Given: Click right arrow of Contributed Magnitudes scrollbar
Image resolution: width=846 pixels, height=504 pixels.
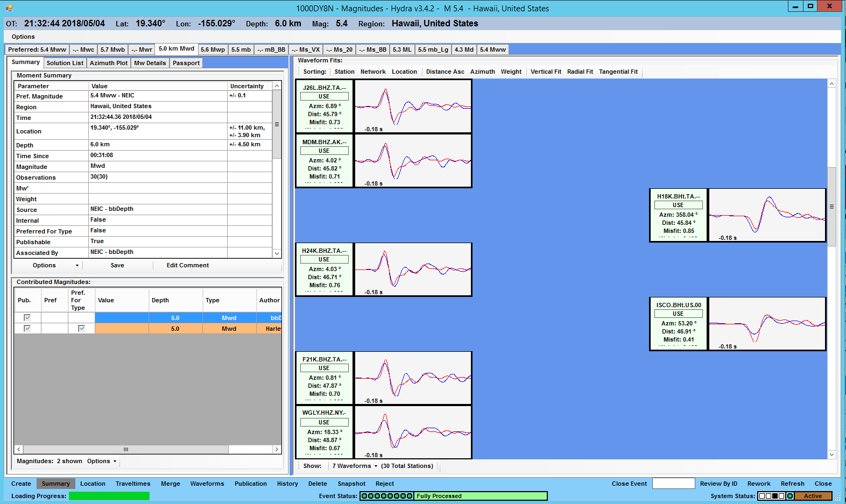Looking at the screenshot, I should click(277, 449).
